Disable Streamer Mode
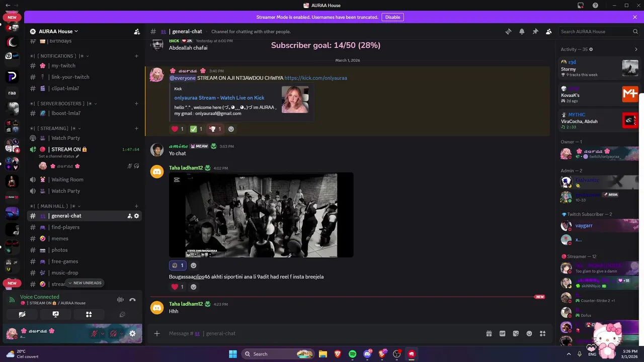 tap(392, 17)
